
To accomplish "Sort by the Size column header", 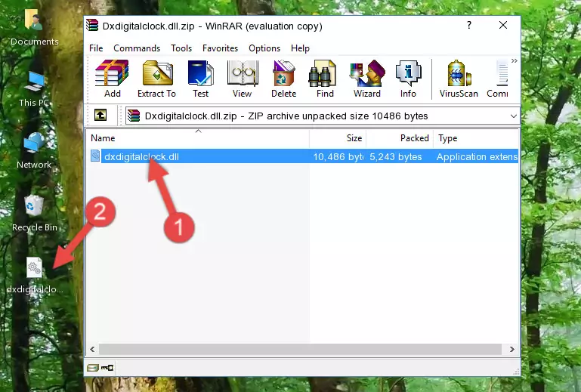I will click(x=338, y=137).
